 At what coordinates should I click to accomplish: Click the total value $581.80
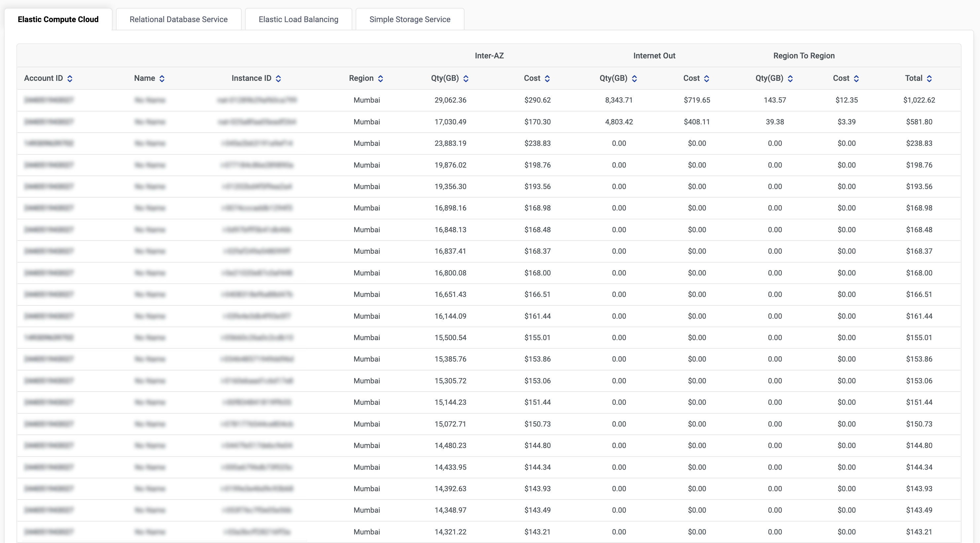coord(919,122)
